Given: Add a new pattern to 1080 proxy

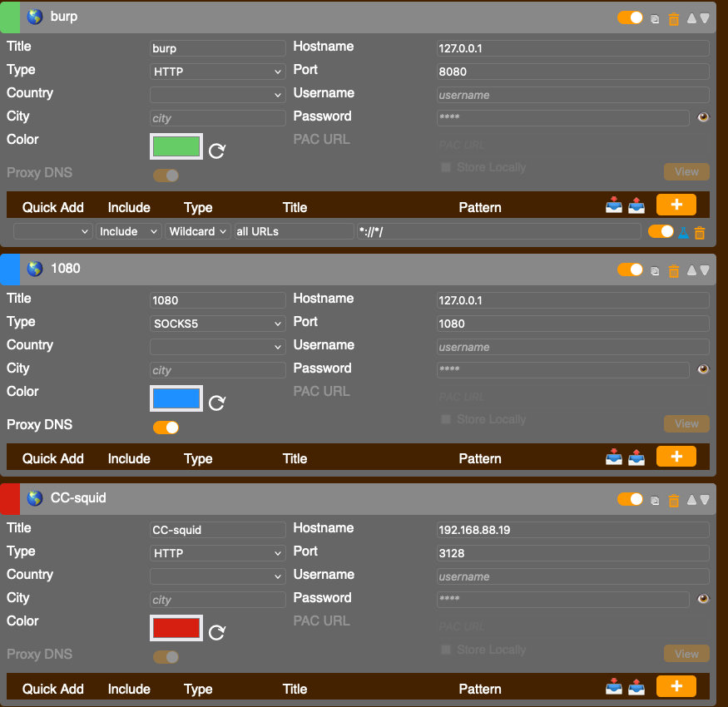Looking at the screenshot, I should pyautogui.click(x=676, y=457).
